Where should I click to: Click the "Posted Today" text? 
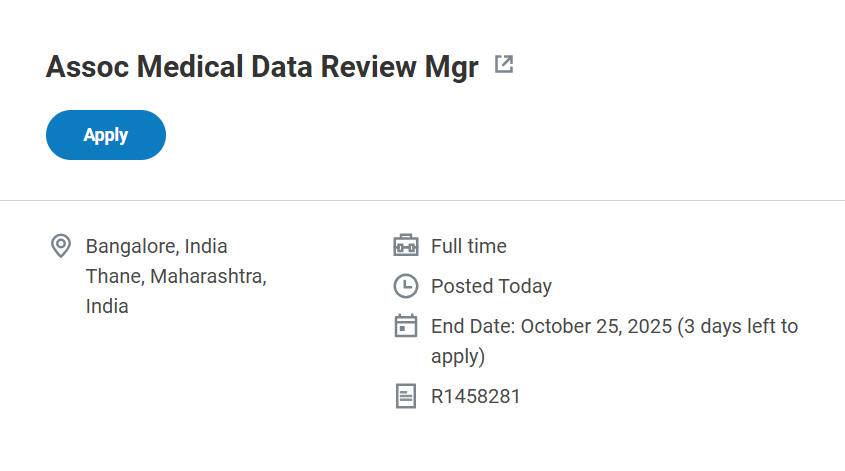point(491,286)
